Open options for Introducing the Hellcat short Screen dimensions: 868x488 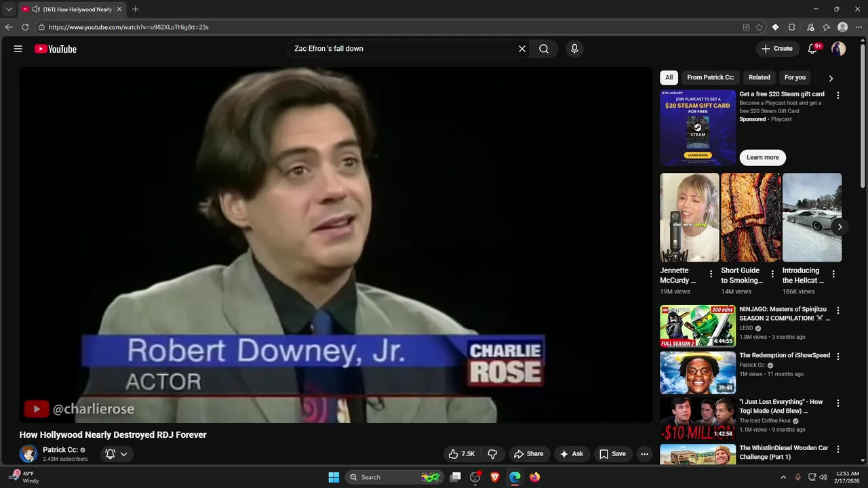[833, 274]
